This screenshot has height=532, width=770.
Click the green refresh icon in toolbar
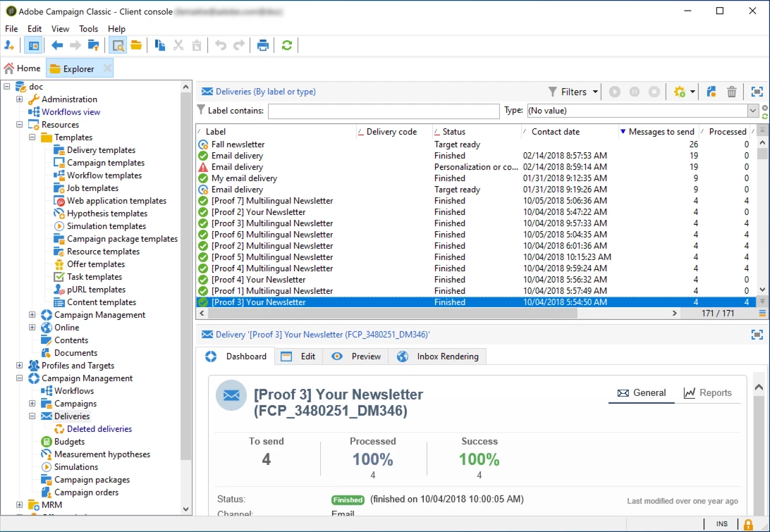(287, 46)
